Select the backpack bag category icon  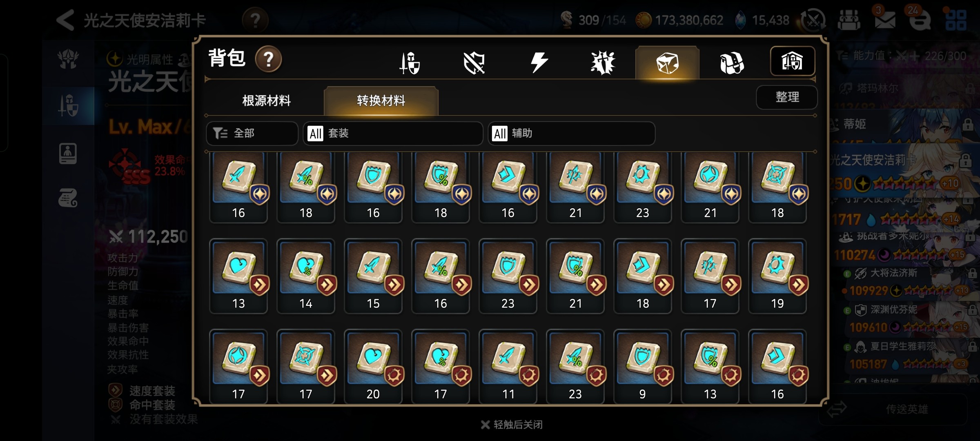tap(732, 63)
